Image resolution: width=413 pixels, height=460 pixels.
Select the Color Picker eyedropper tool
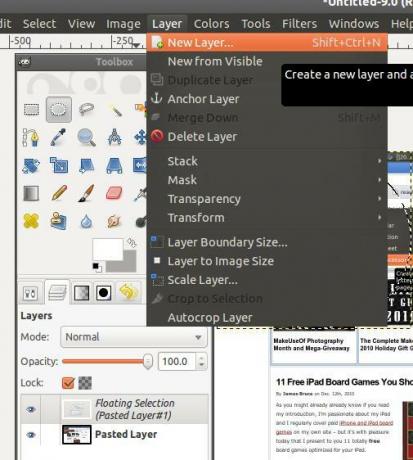click(x=59, y=137)
